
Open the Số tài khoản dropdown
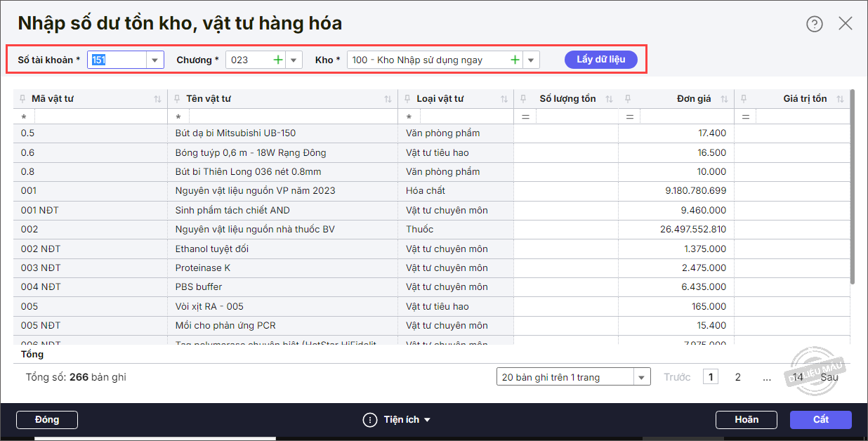(155, 60)
